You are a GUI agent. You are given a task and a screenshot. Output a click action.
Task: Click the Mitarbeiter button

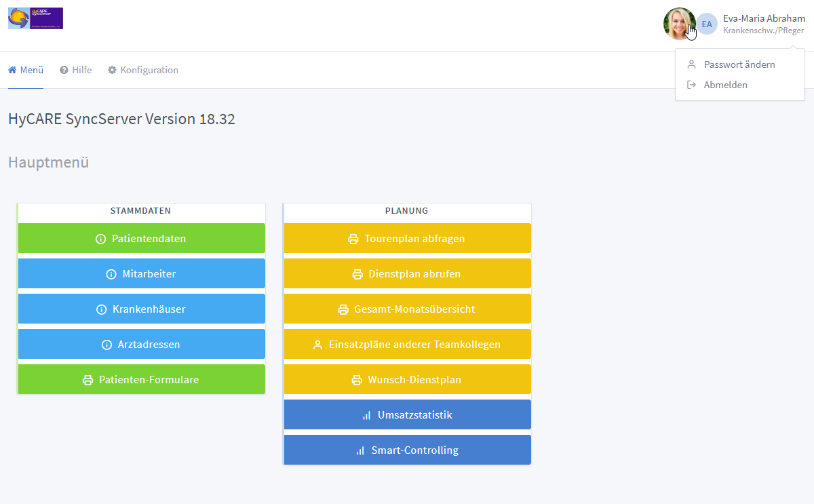[x=141, y=274]
